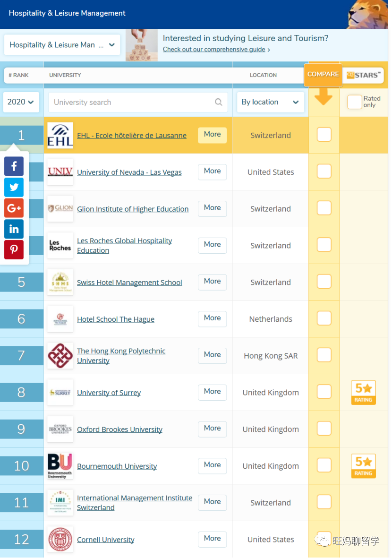This screenshot has width=392, height=558.
Task: Click the search magnifier icon
Action: click(x=218, y=102)
